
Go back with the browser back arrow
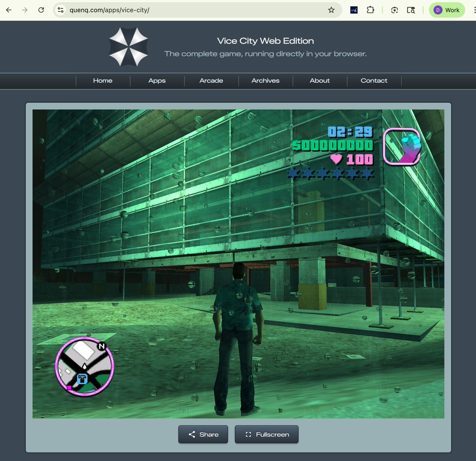9,10
